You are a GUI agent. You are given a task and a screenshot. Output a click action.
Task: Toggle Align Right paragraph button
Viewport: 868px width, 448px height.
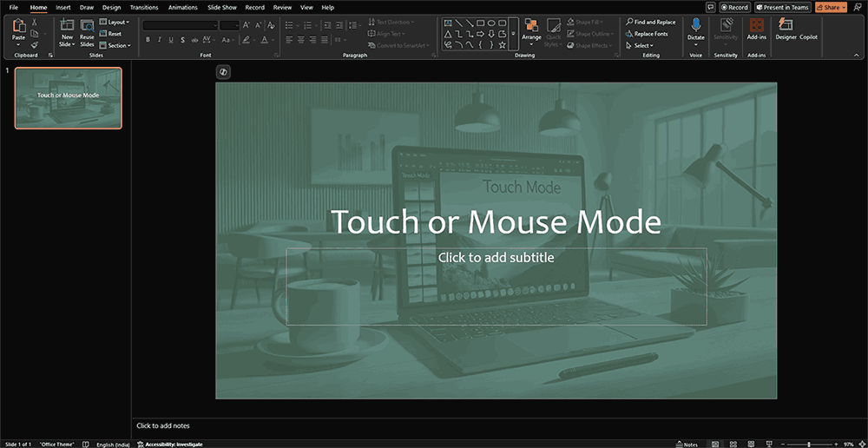[312, 40]
